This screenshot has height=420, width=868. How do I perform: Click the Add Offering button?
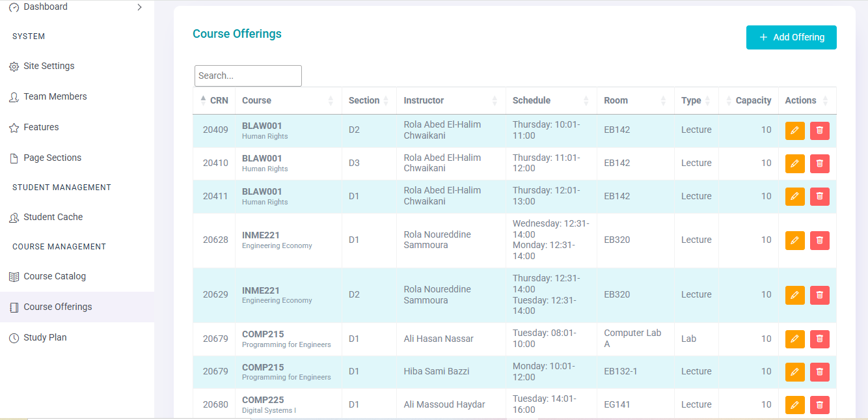click(791, 38)
